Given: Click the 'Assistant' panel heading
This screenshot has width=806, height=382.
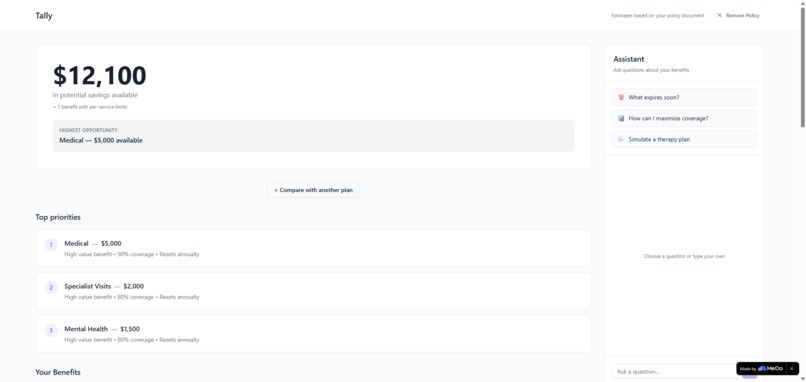Looking at the screenshot, I should (x=629, y=59).
